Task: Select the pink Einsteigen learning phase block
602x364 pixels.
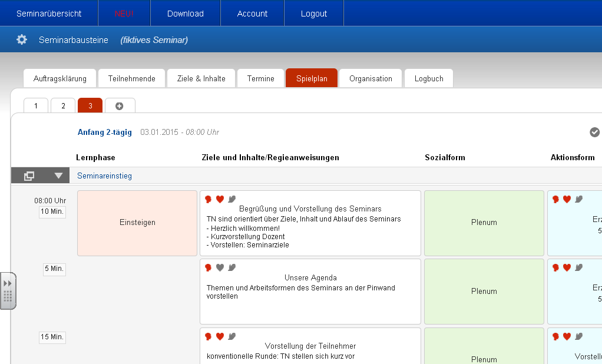Action: (137, 223)
